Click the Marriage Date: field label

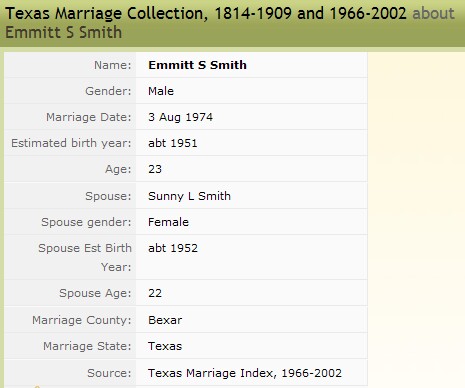pos(89,117)
